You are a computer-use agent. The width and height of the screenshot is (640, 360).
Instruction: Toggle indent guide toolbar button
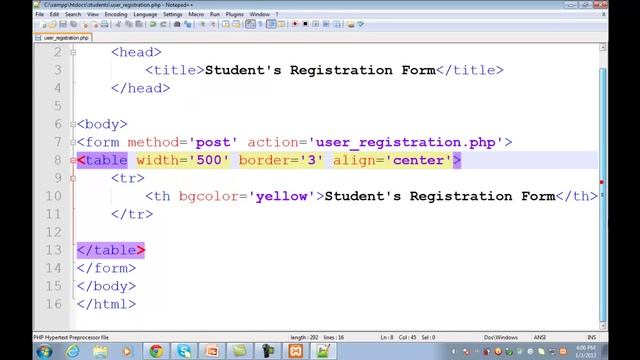pyautogui.click(x=271, y=24)
